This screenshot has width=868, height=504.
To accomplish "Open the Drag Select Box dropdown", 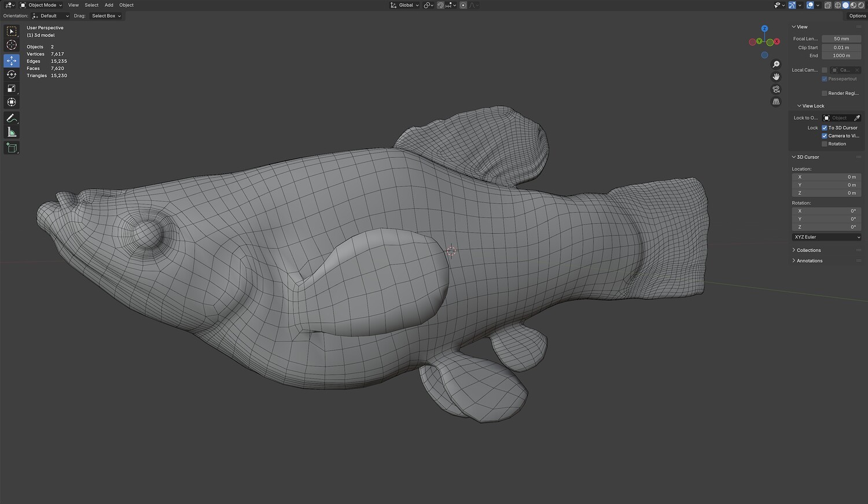I will (106, 16).
